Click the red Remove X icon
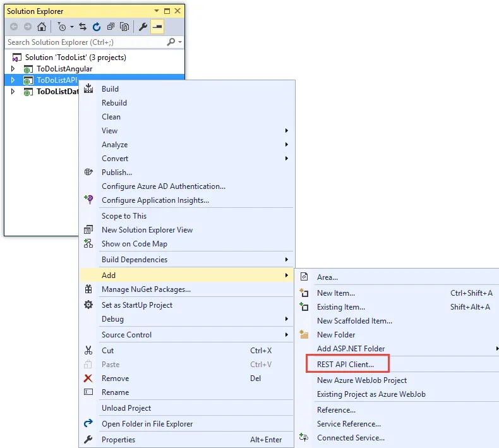Screen dimensions: 499x448 click(88, 378)
